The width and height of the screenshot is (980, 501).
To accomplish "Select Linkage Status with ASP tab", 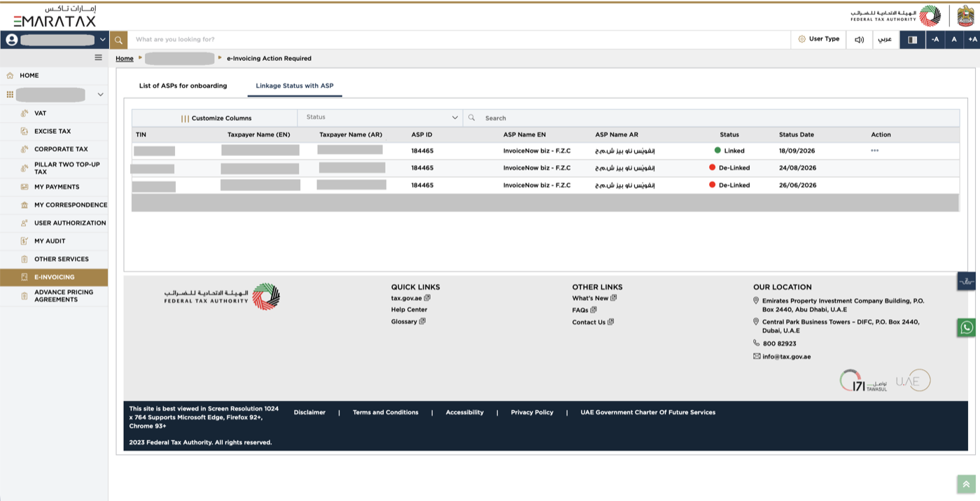I will click(x=295, y=86).
